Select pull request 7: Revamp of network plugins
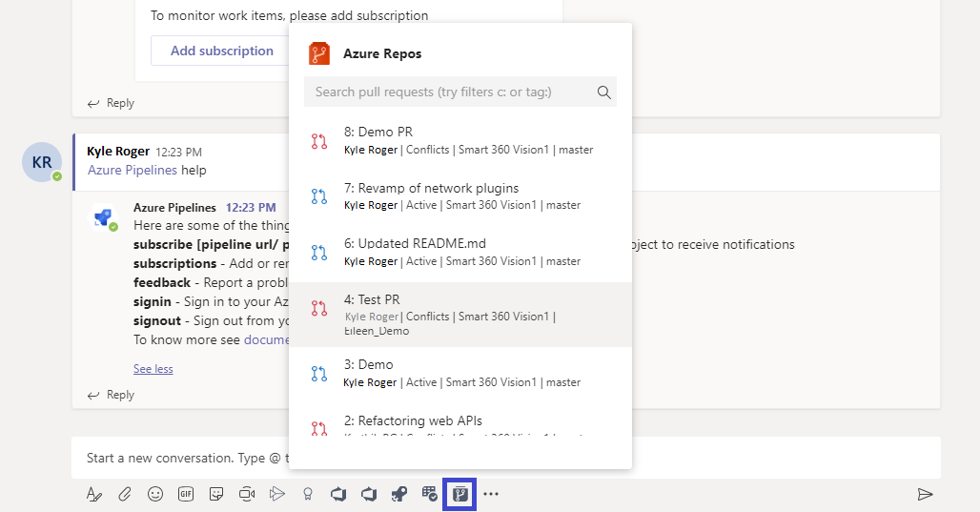Screen dimensions: 980x512 tap(459, 196)
